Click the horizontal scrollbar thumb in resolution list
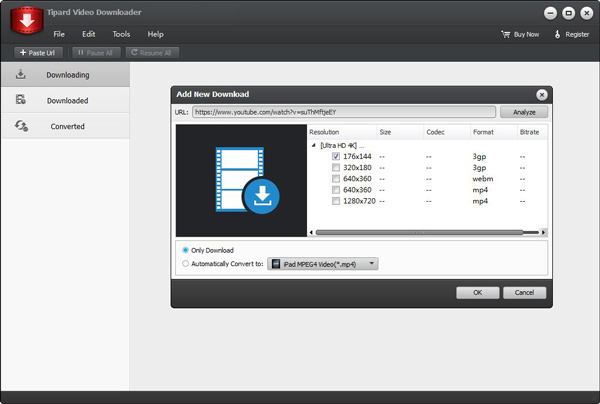 click(x=419, y=232)
